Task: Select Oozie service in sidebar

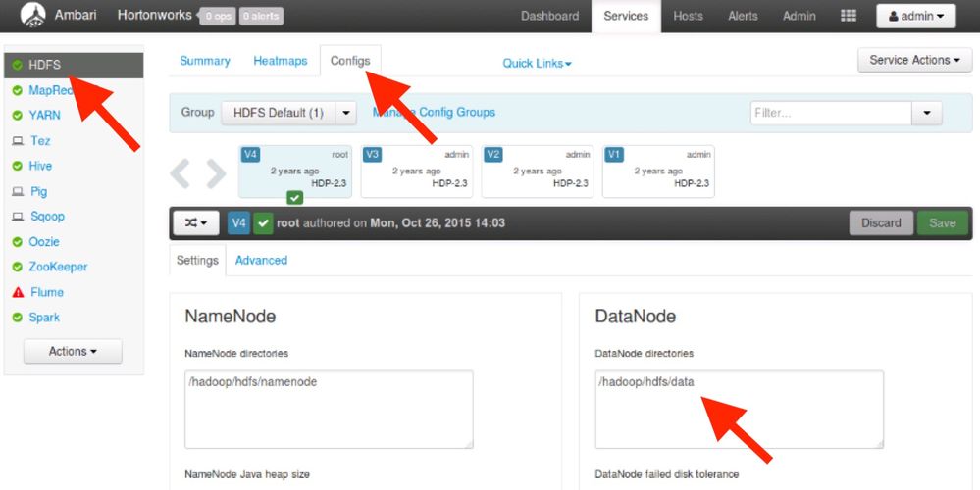Action: point(44,241)
